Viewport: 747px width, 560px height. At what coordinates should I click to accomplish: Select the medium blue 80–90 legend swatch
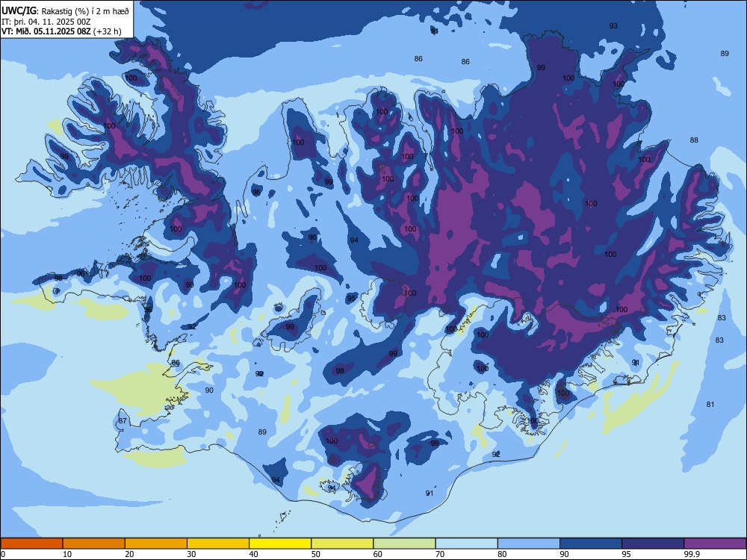(529, 544)
